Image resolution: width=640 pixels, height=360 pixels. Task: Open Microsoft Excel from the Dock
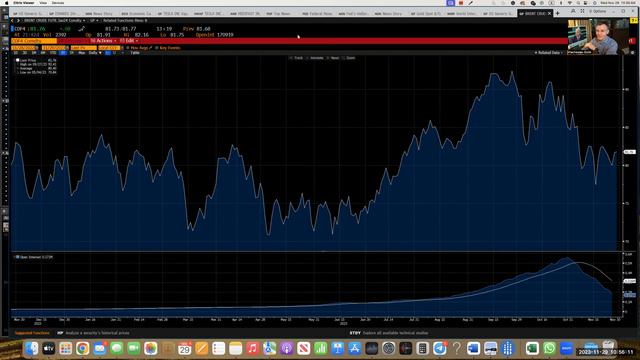click(532, 349)
